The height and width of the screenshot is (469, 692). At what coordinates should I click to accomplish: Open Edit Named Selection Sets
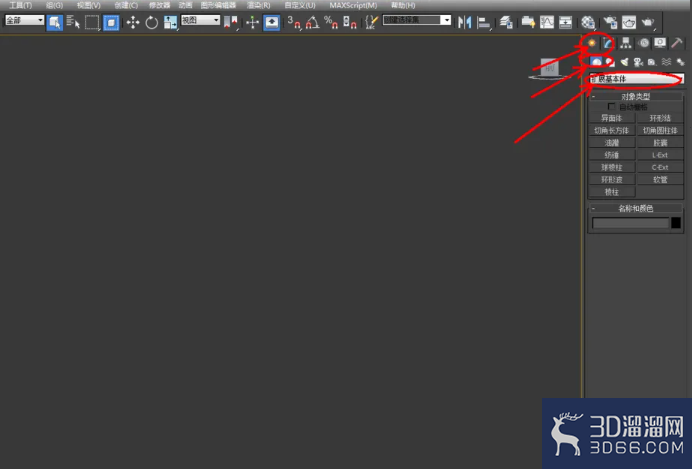tap(372, 22)
